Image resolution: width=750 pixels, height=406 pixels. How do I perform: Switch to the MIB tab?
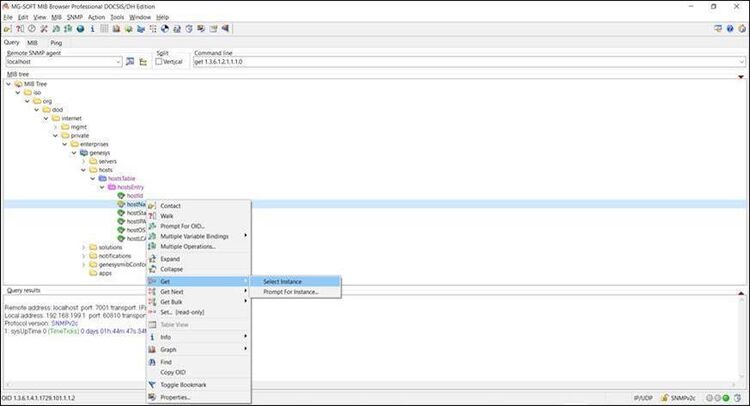pyautogui.click(x=32, y=43)
